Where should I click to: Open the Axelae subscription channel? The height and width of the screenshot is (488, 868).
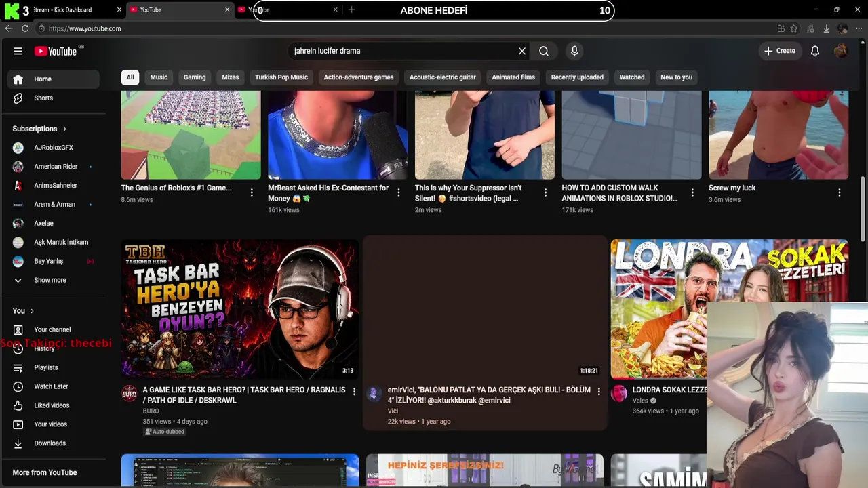pos(53,223)
